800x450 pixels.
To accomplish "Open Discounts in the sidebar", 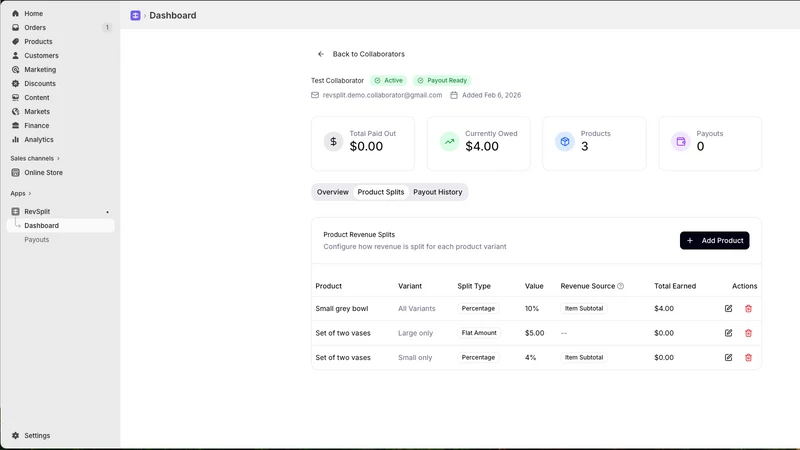I will 60,84.
